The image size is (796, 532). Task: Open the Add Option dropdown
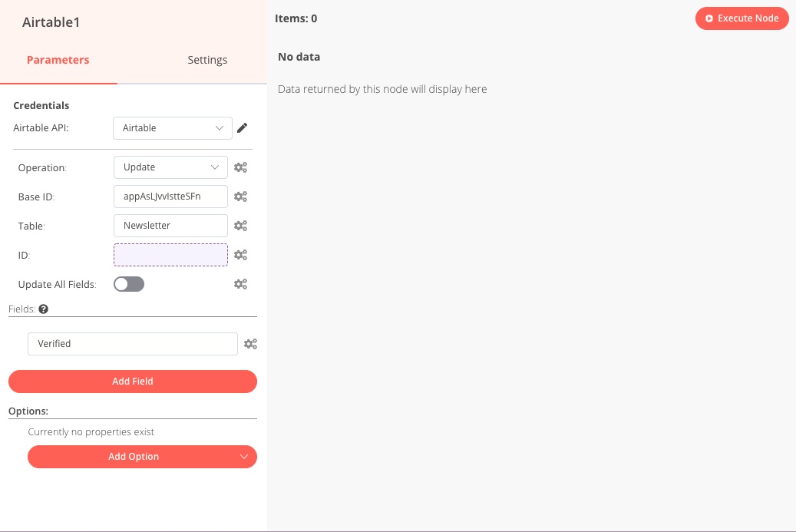(142, 457)
